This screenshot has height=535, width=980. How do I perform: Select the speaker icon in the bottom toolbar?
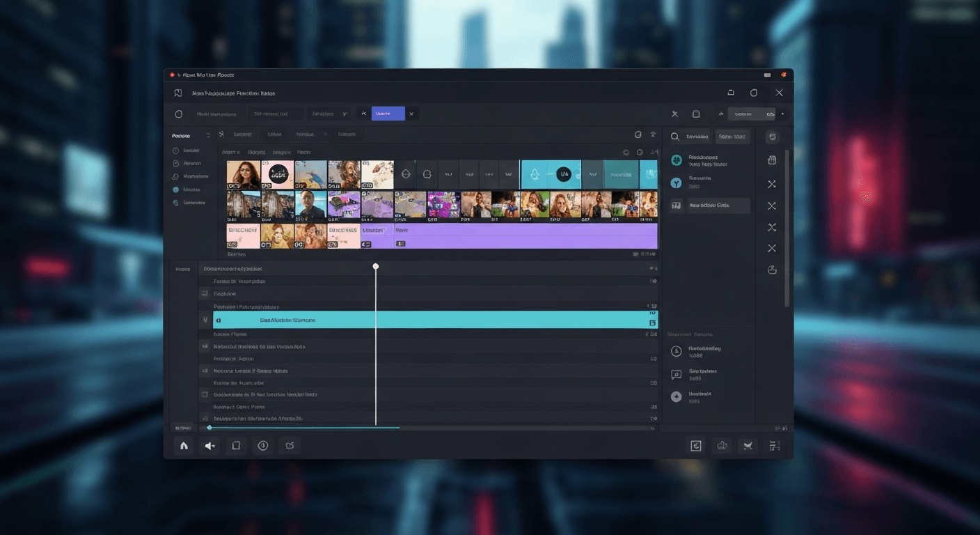[x=210, y=445]
